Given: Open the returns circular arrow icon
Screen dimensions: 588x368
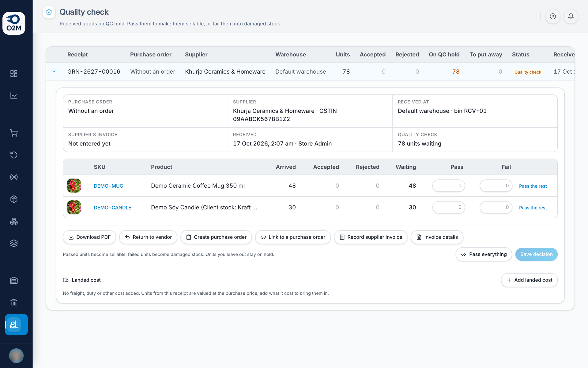Looking at the screenshot, I should (14, 155).
